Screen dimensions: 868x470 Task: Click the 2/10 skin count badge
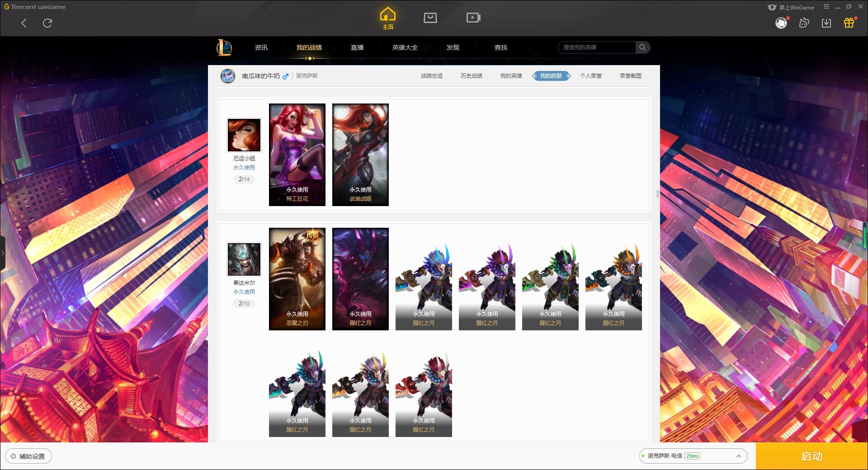tap(244, 304)
